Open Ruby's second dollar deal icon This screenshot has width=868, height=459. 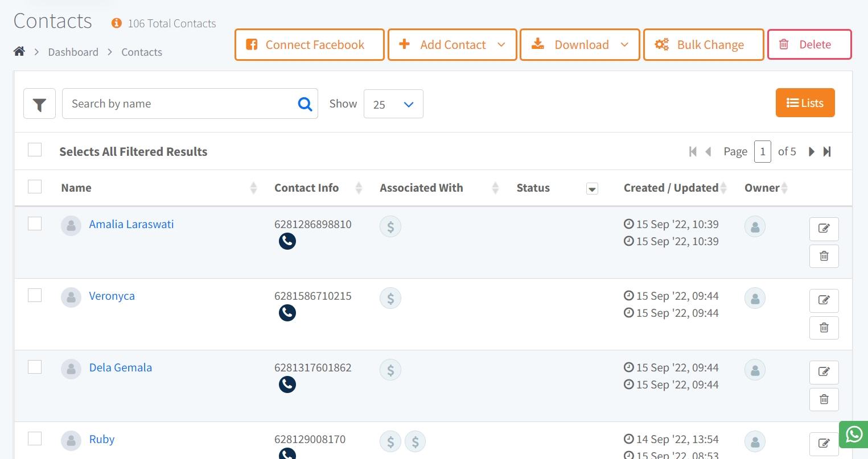point(416,441)
